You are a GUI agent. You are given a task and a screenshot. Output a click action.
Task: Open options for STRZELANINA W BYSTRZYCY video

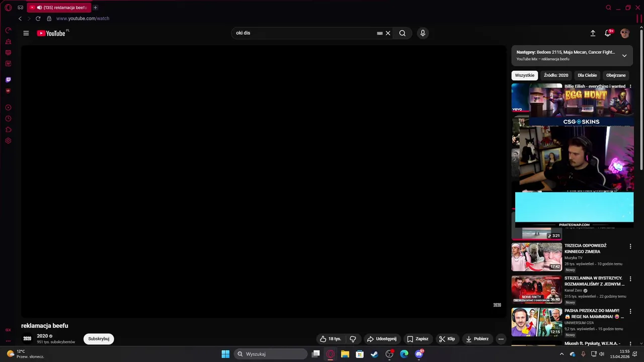(630, 279)
